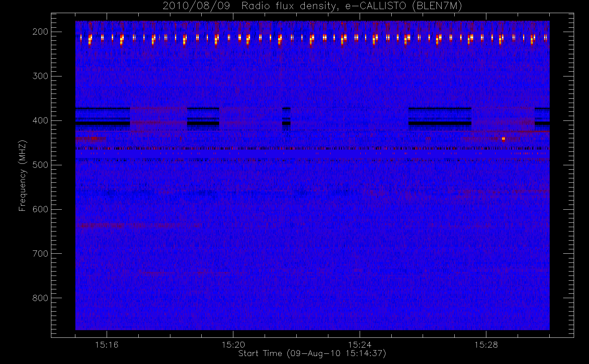
Task: Click the "400" frequency tick label
Action: [40, 120]
